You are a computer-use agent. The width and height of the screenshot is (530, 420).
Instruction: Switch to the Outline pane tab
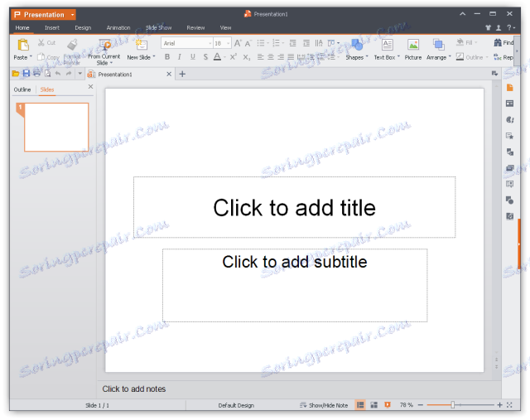coord(22,89)
